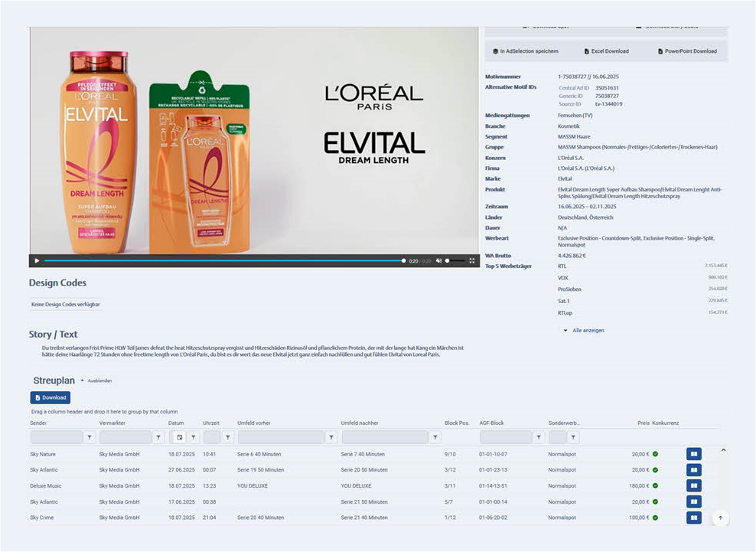This screenshot has width=756, height=552.
Task: Open filter for Umfeld nachher column
Action: tap(435, 437)
